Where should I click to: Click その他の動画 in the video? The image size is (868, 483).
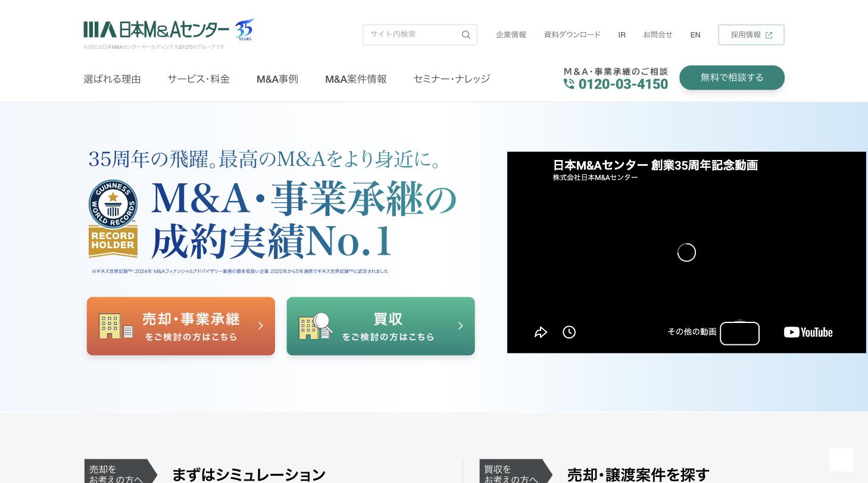click(x=692, y=332)
